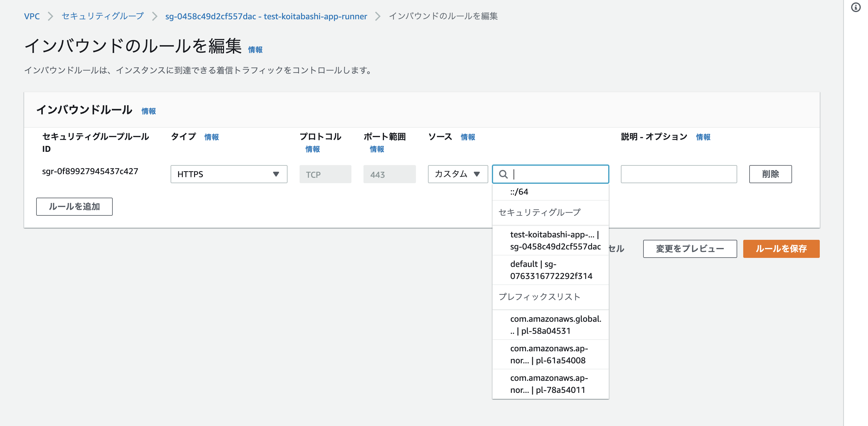Screen dimensions: 868x426
Task: Select test-koitabashi-app security group sg-0458c49d2cf557dac
Action: pos(551,240)
